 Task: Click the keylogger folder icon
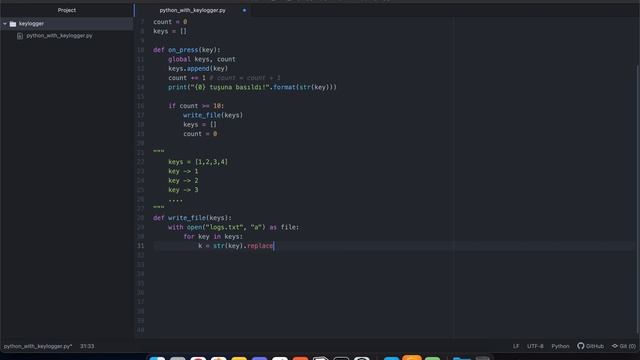point(13,24)
